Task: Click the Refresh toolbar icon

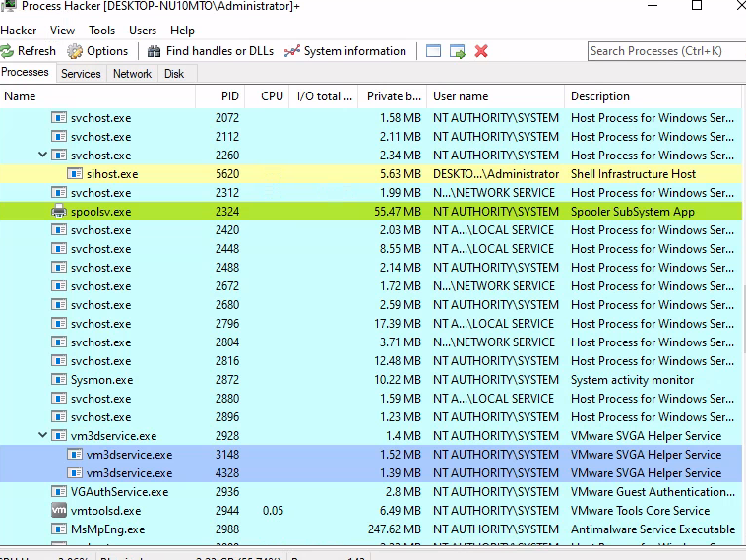Action: [7, 51]
